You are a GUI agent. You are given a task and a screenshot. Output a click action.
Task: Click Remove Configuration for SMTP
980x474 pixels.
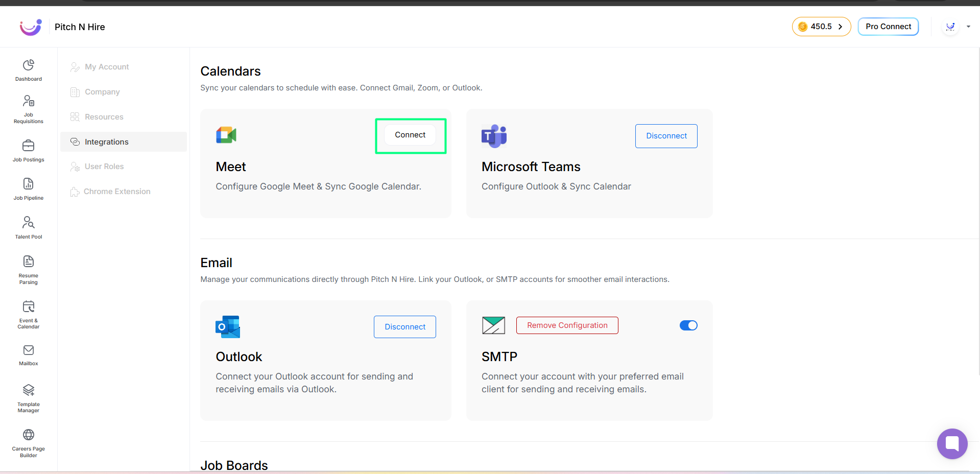(567, 325)
